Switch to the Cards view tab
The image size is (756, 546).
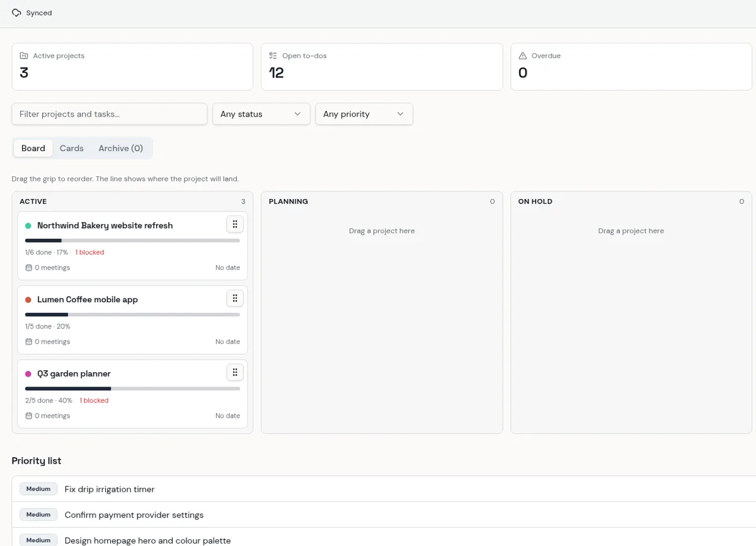pyautogui.click(x=72, y=148)
